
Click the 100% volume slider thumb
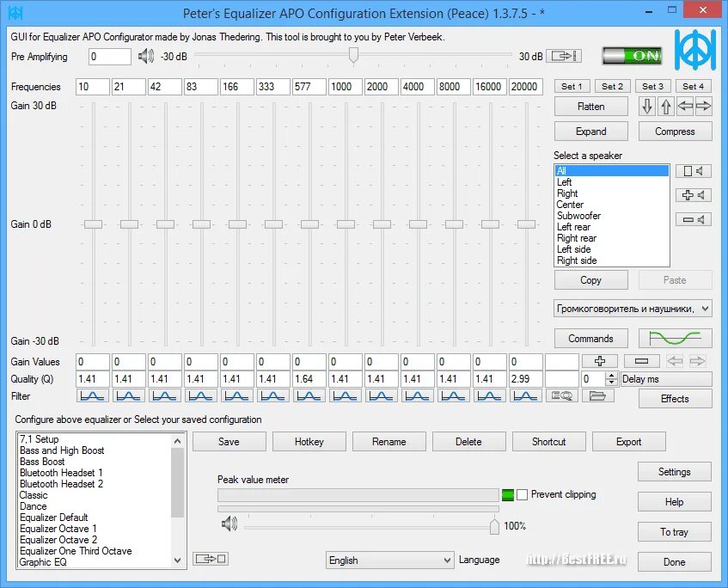click(494, 526)
